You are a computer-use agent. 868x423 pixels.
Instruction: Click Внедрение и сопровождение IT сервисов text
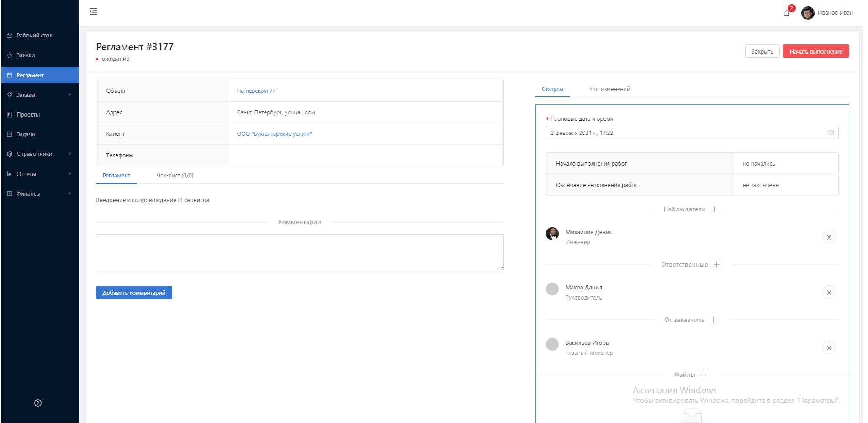click(x=153, y=200)
